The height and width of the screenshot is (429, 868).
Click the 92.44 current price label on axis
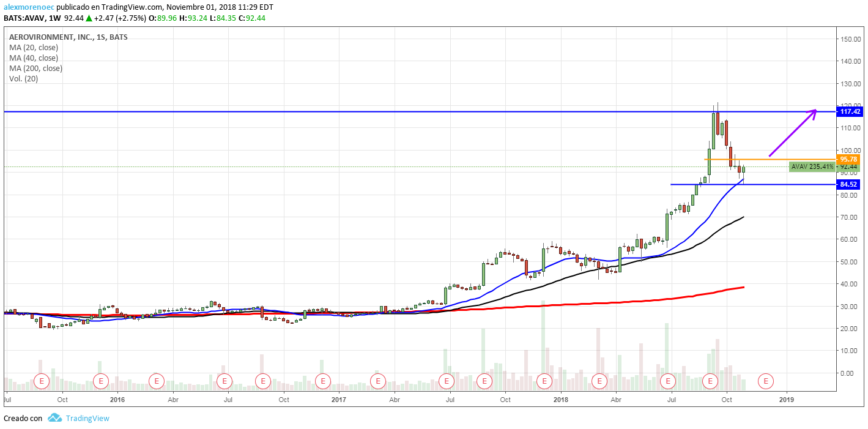849,166
